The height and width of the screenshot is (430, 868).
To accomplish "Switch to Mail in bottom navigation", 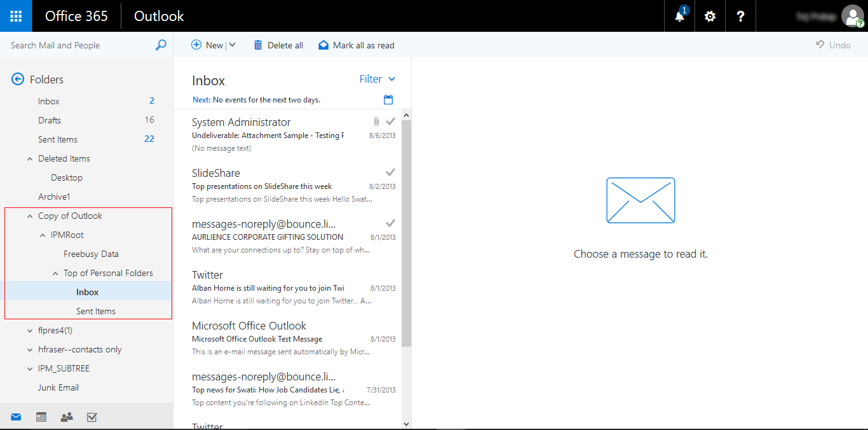I will click(x=16, y=417).
